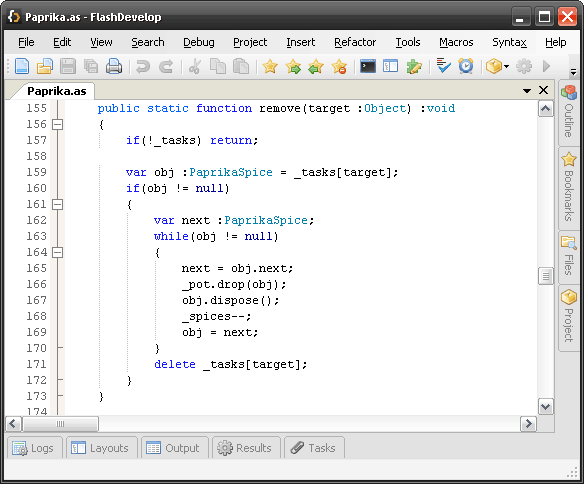Open the Project menu
This screenshot has width=584, height=484.
coord(250,42)
